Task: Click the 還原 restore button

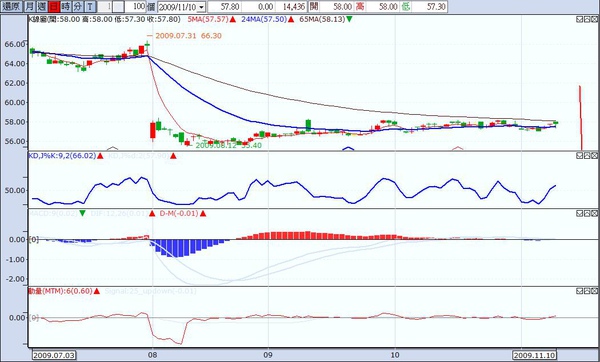Action: 11,7
